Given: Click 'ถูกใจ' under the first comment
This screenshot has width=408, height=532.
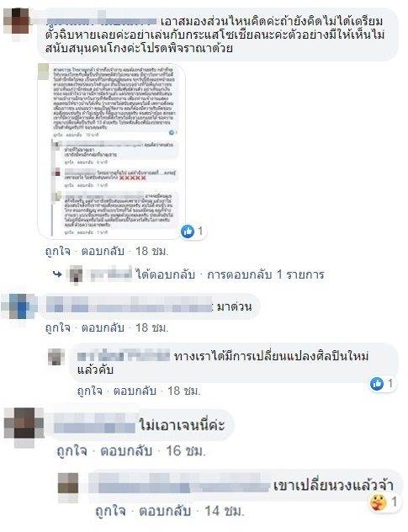Looking at the screenshot, I should point(58,252).
